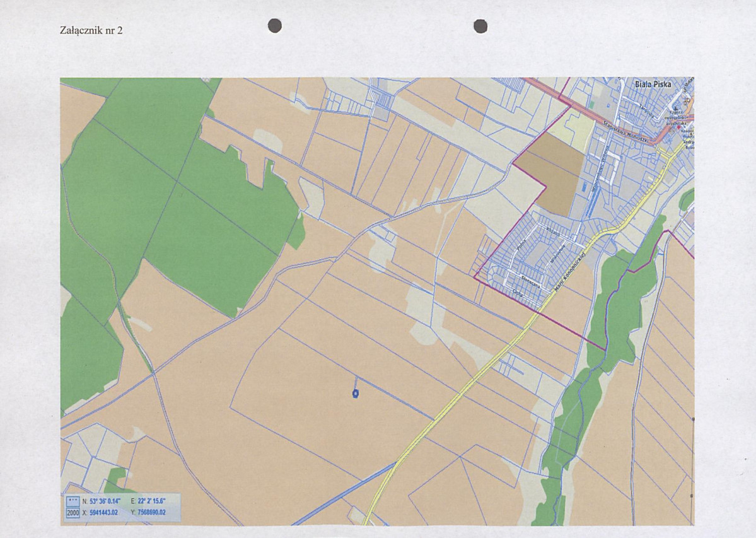
Task: Click the Słoneczna street label
Action: [x=531, y=282]
